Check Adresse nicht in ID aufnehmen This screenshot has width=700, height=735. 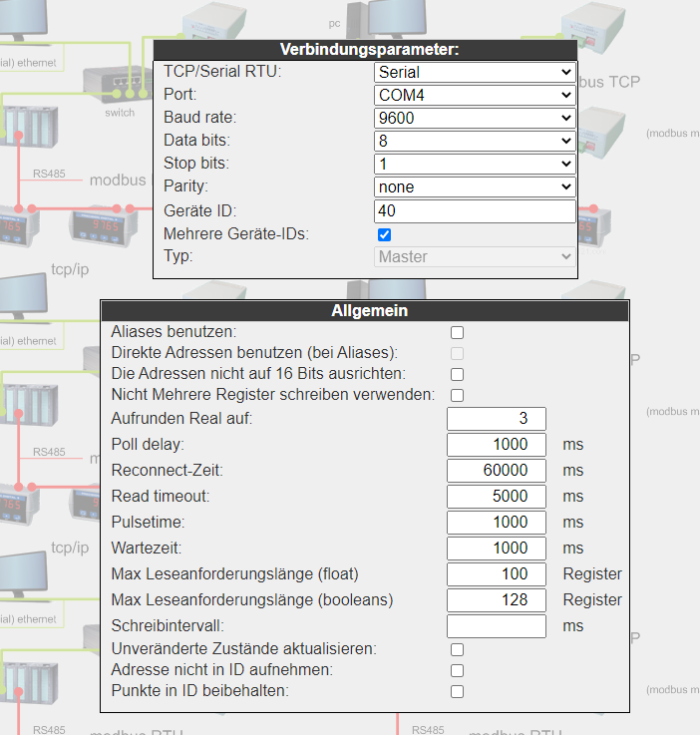(457, 670)
